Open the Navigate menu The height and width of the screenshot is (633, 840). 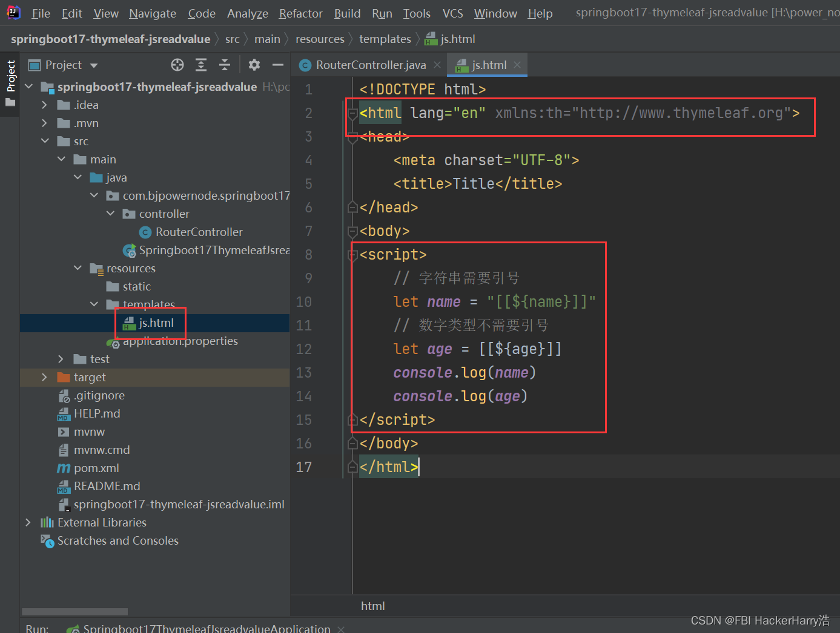click(x=153, y=13)
